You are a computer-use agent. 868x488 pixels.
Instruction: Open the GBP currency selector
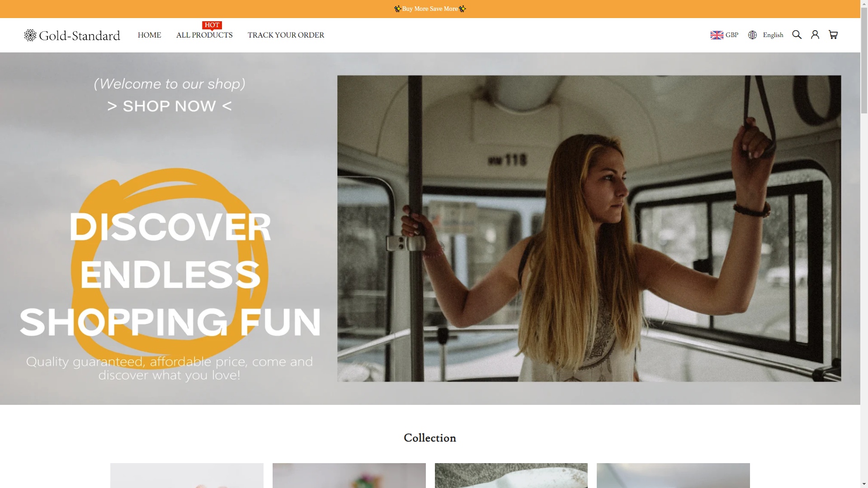click(x=724, y=35)
